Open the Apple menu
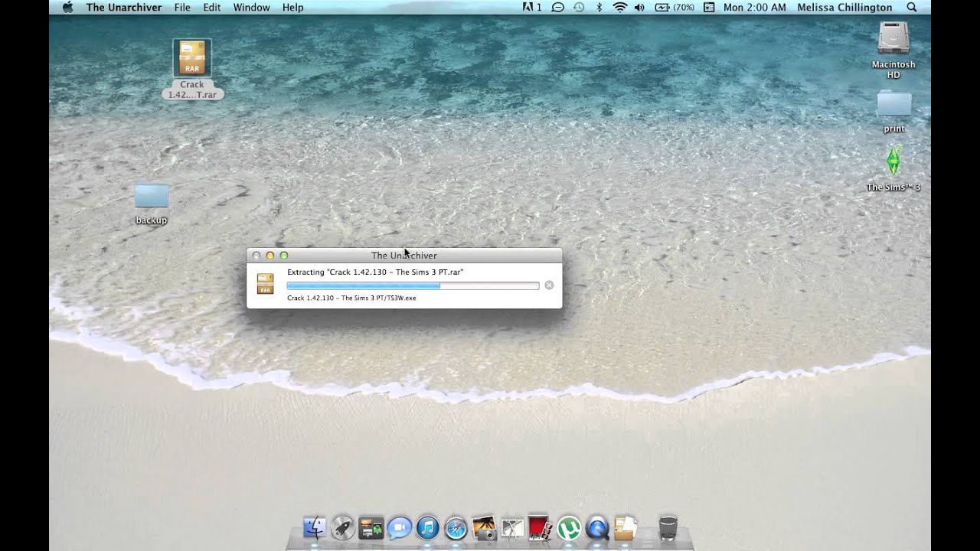This screenshot has height=551, width=980. [x=67, y=7]
